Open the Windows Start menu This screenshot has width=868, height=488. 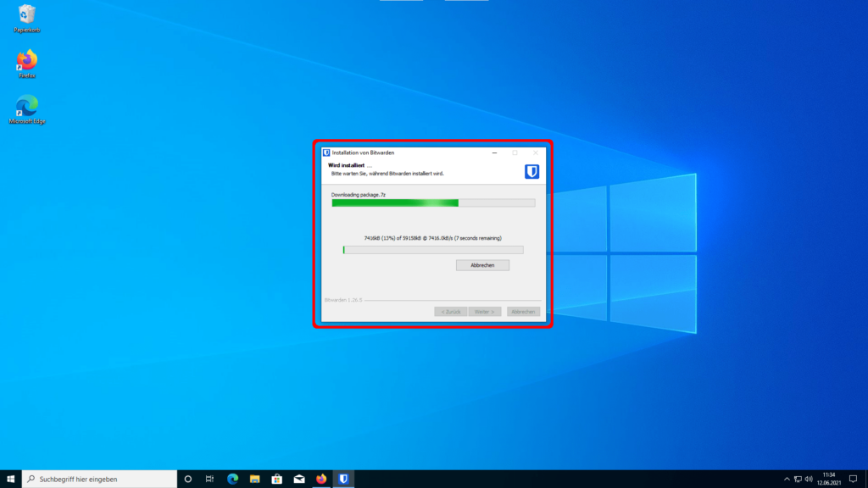[x=10, y=480]
